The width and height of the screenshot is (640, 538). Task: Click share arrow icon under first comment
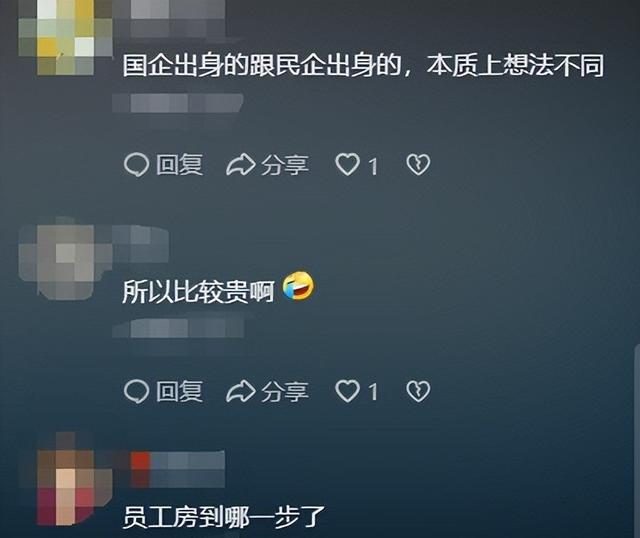pos(240,165)
